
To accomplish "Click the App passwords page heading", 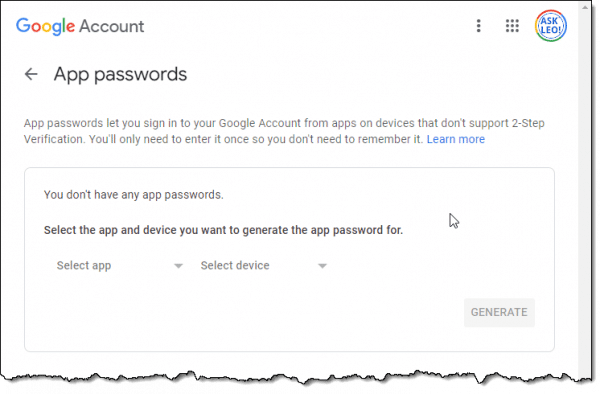I will pos(120,75).
